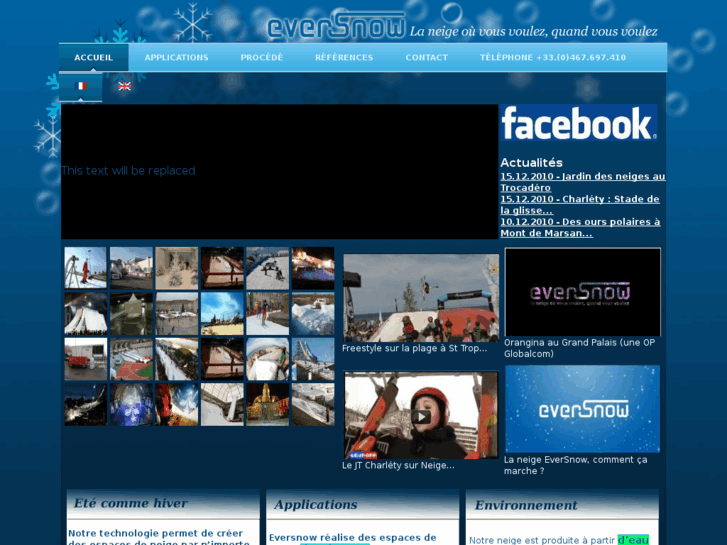Go to the Procédé menu item

click(x=261, y=58)
